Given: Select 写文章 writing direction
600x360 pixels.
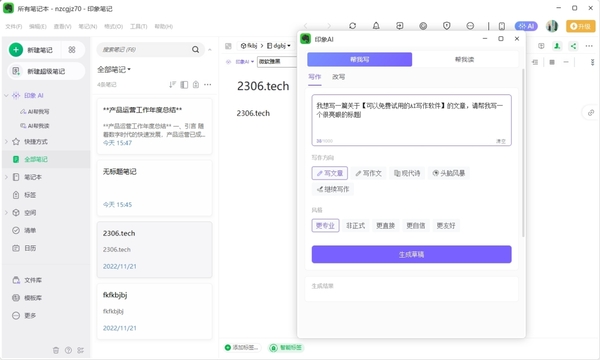Looking at the screenshot, I should pyautogui.click(x=329, y=173).
